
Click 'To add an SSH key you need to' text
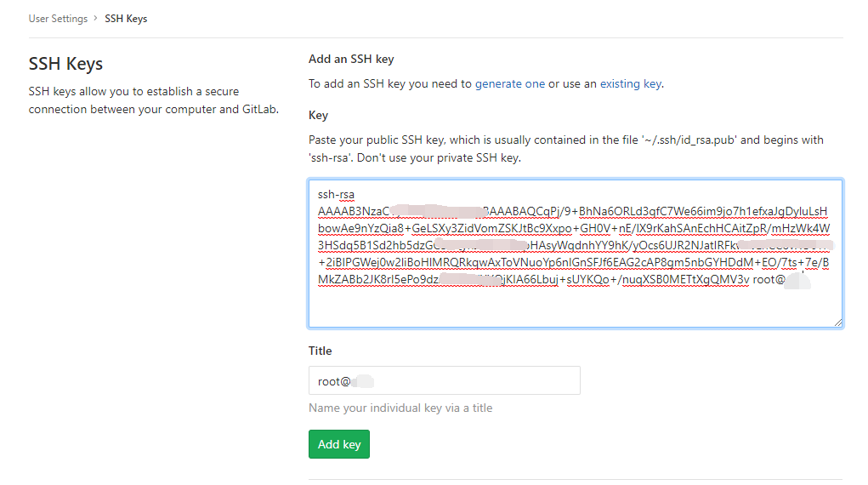[390, 83]
